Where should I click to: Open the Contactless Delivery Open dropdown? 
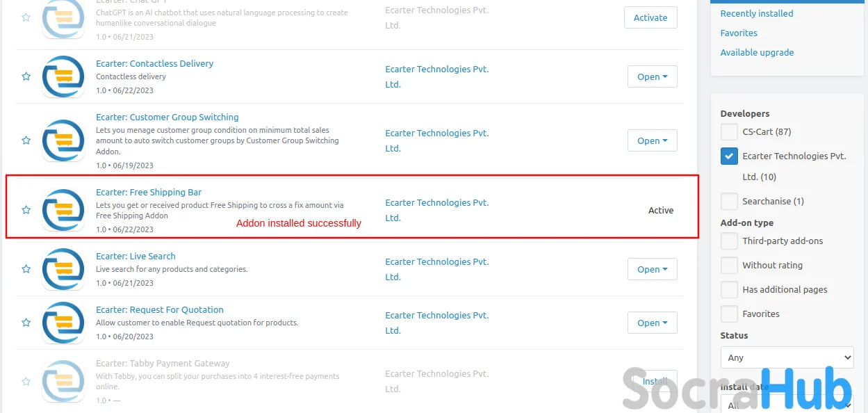tap(652, 76)
